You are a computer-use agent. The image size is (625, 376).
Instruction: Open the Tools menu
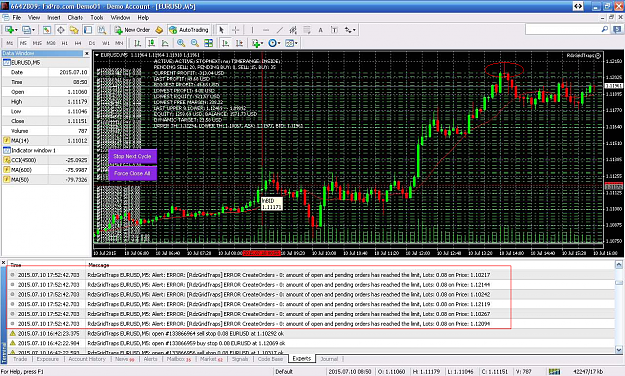coord(97,18)
